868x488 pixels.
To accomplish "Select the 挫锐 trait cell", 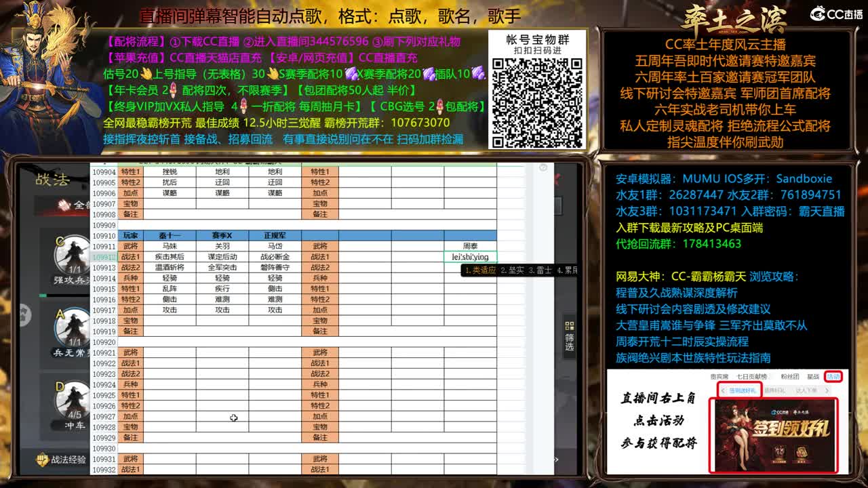I will 170,171.
